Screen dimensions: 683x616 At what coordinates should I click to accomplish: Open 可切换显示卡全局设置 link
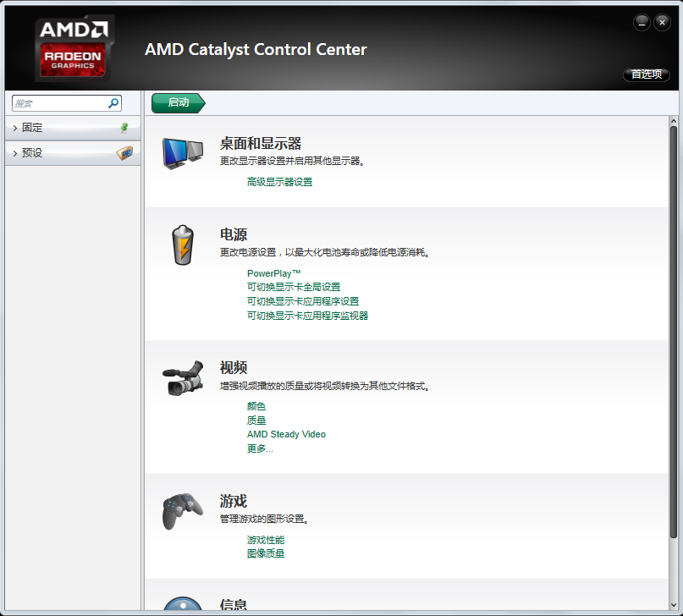(294, 287)
